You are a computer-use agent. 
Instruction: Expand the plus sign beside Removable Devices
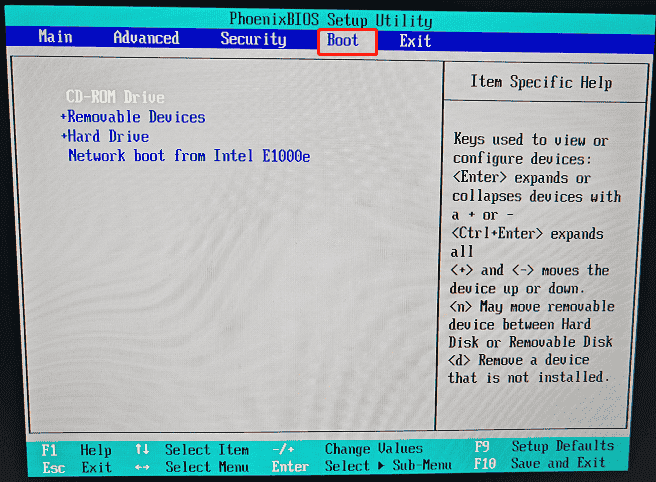click(x=63, y=118)
